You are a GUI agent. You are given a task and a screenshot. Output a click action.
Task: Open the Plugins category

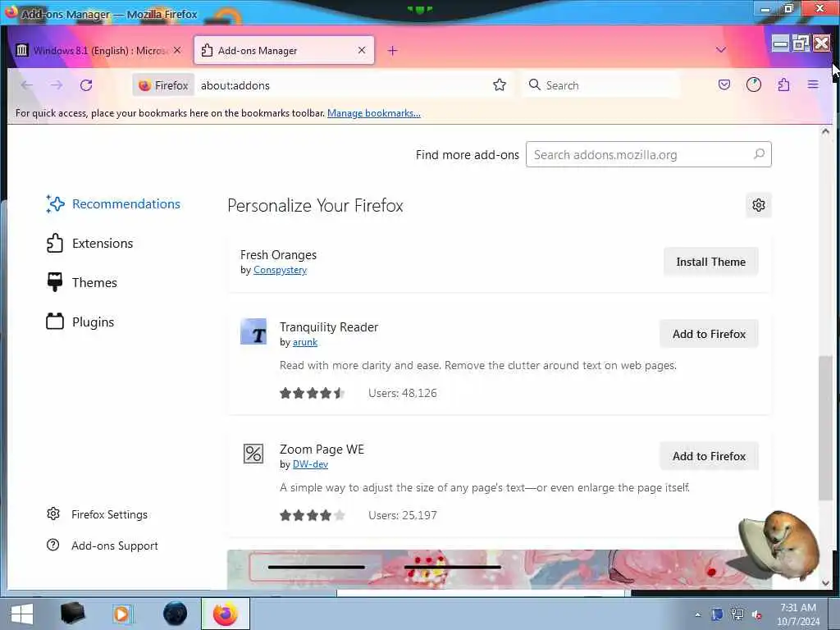pos(80,322)
